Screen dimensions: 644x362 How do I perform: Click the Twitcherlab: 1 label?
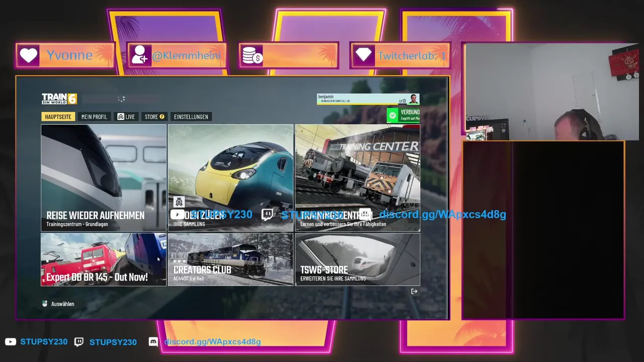tap(412, 55)
